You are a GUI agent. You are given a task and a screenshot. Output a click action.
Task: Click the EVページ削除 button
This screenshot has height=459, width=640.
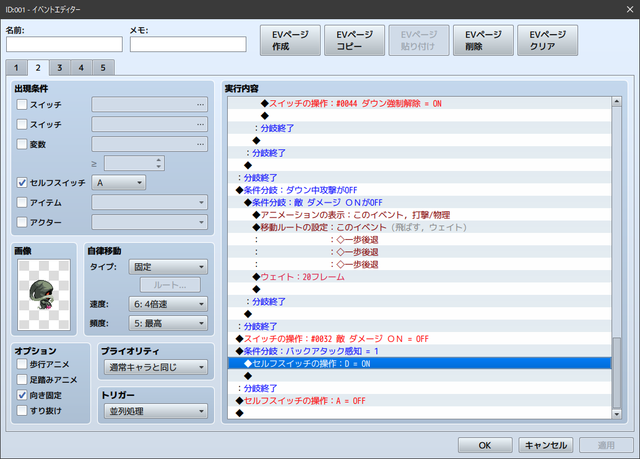pos(483,40)
